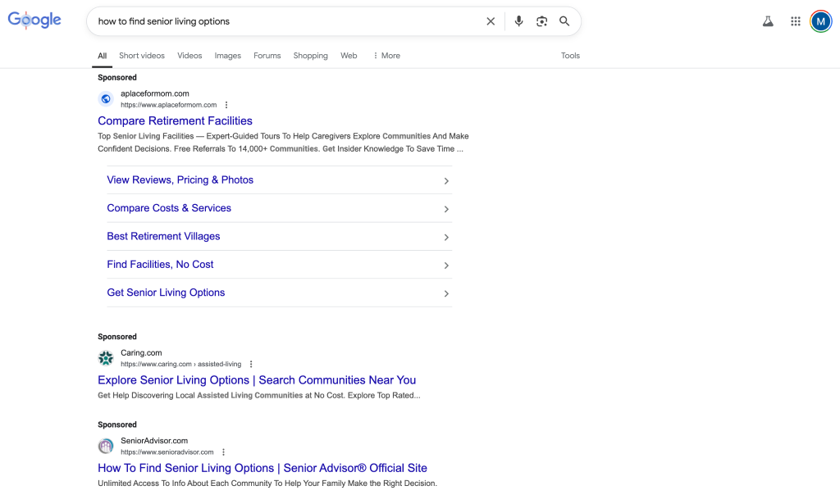Open the Tools options
Image resolution: width=840 pixels, height=504 pixels.
click(x=570, y=56)
